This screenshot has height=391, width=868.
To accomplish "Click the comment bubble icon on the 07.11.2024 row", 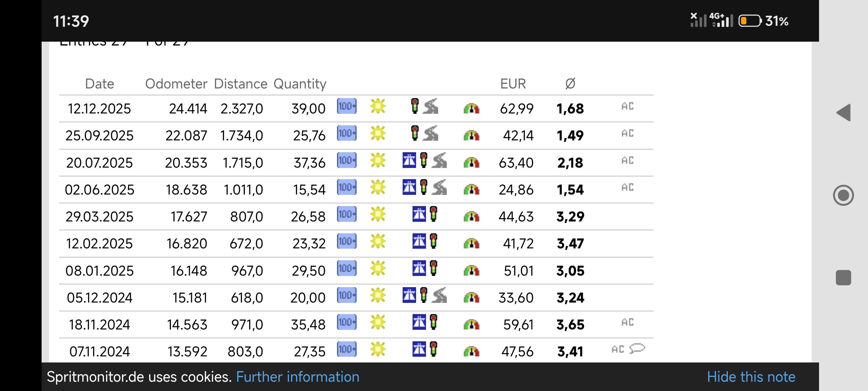I will coord(637,348).
